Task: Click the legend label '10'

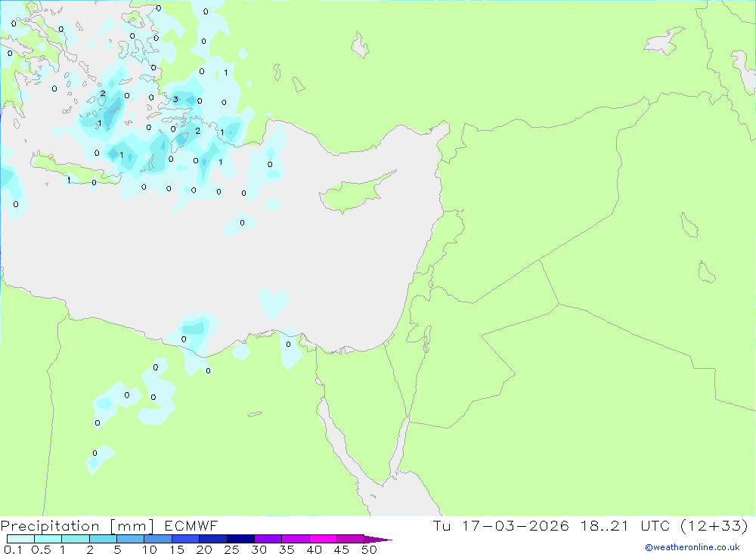Action: [x=150, y=549]
